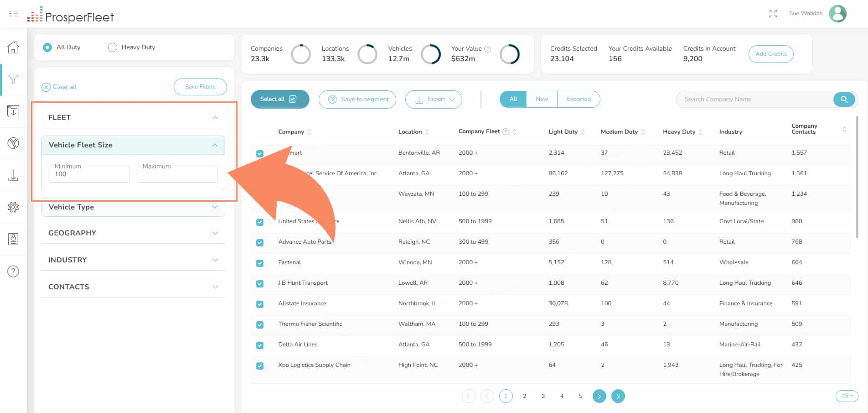Select the All Duty radio button
The image size is (868, 413).
[47, 47]
